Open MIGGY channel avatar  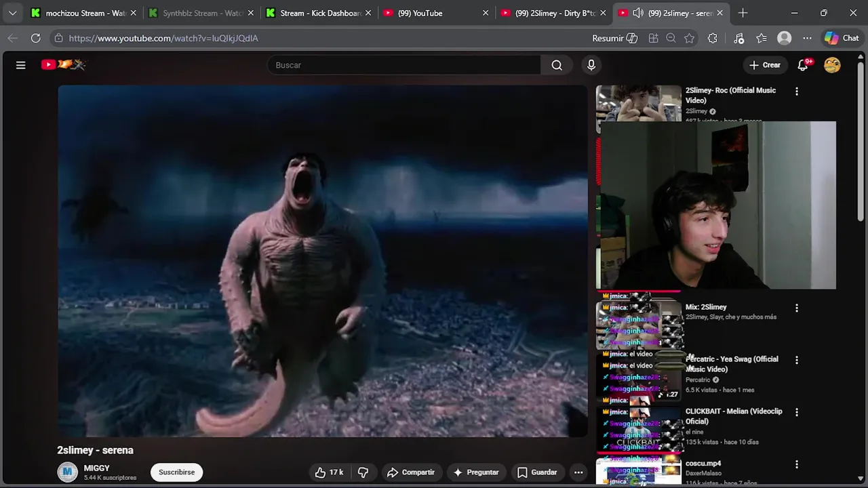pyautogui.click(x=68, y=472)
